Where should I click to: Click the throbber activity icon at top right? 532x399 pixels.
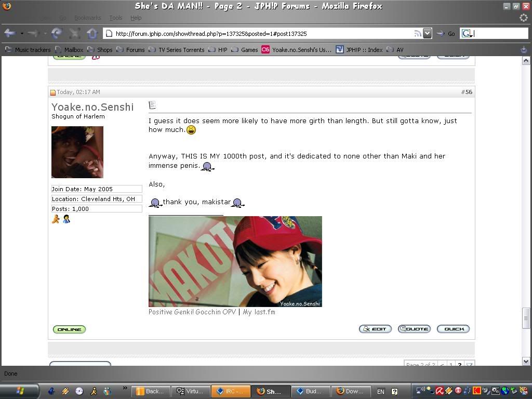(524, 18)
